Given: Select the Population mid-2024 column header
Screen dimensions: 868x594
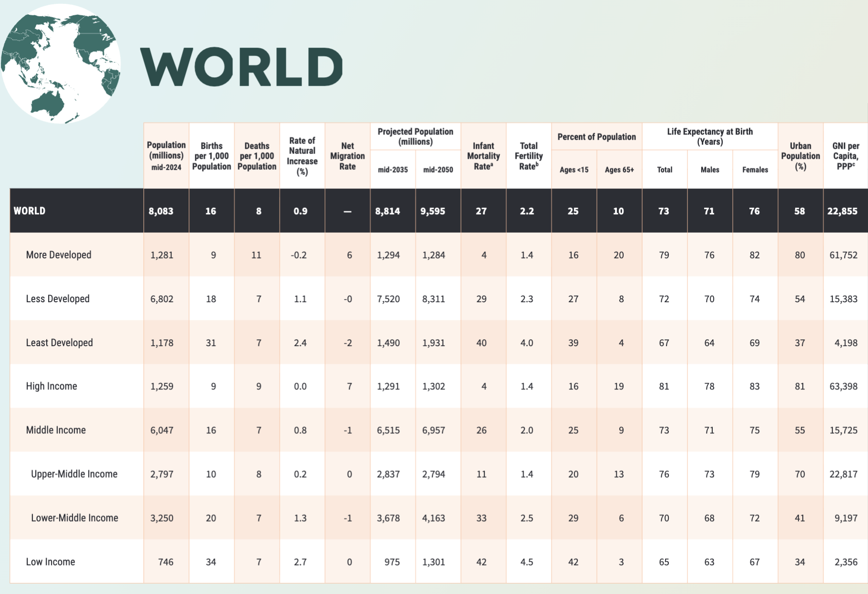Looking at the screenshot, I should pos(166,155).
